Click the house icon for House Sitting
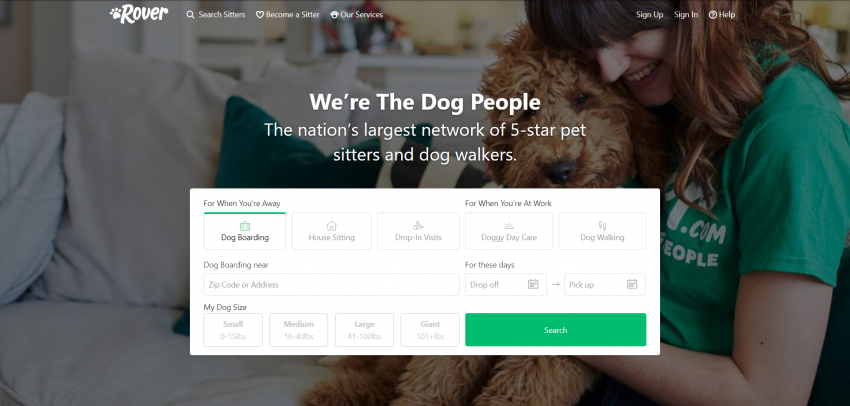Screen dimensions: 850x406 pyautogui.click(x=331, y=225)
